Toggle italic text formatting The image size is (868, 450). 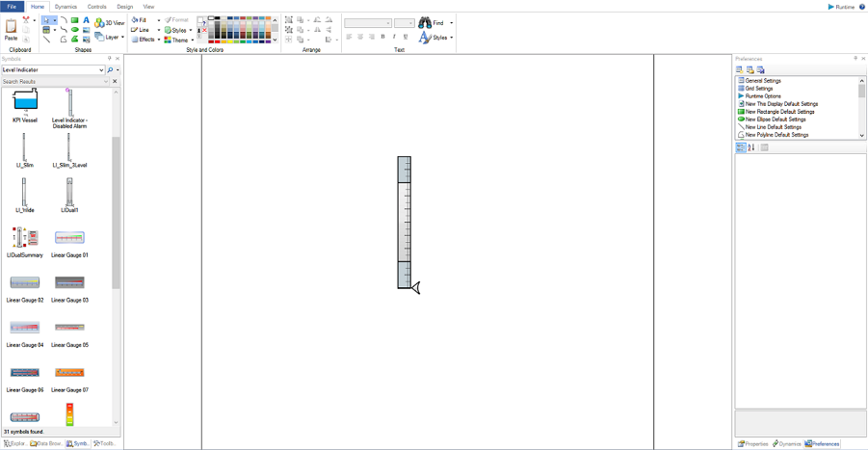(x=394, y=37)
